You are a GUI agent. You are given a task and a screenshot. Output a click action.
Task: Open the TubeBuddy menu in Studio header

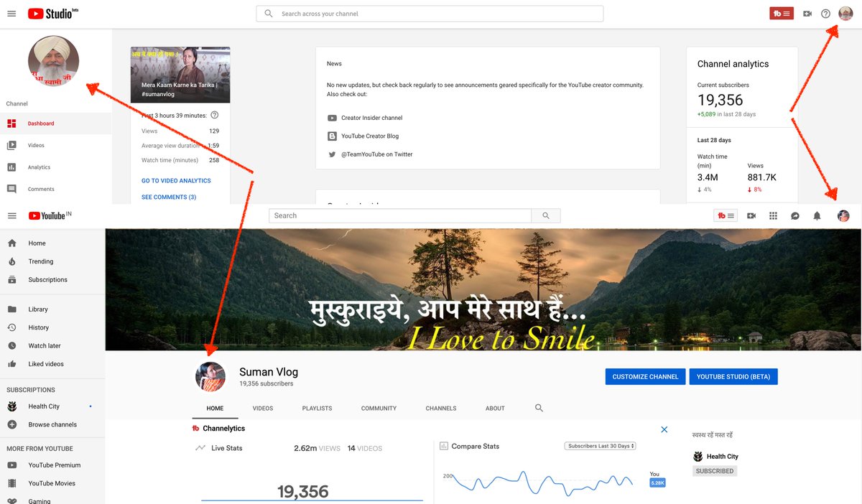[782, 14]
